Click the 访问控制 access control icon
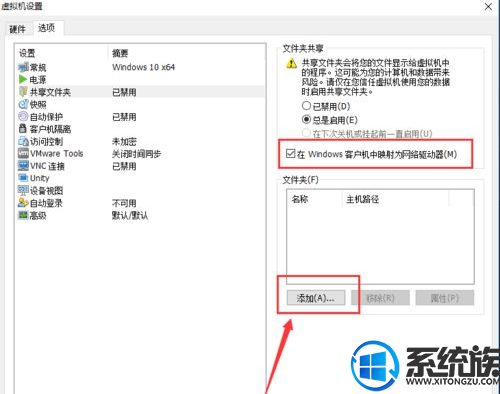The width and height of the screenshot is (500, 394). (23, 141)
